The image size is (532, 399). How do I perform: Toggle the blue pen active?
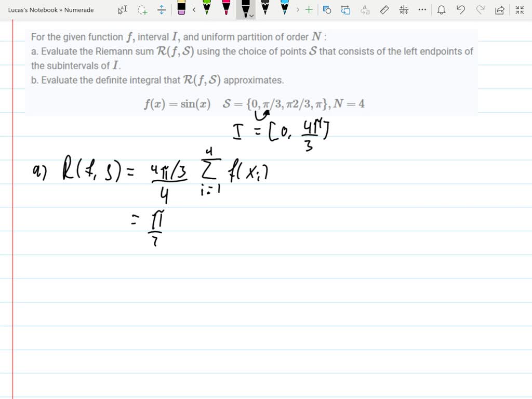point(285,9)
